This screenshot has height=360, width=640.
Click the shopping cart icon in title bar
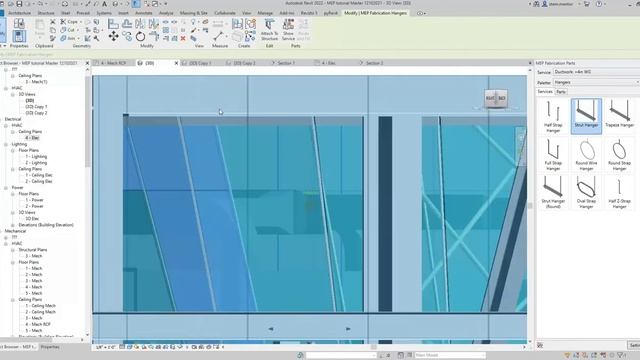click(587, 4)
